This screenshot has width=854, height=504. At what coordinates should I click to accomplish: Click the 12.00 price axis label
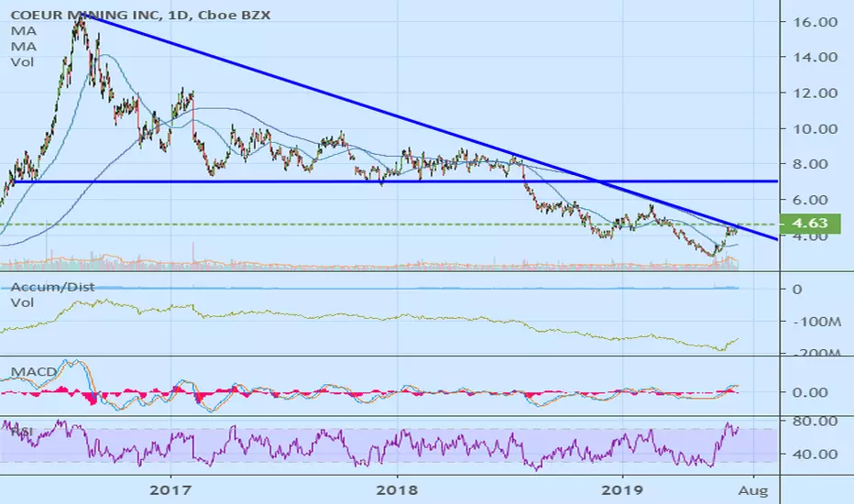tap(816, 93)
